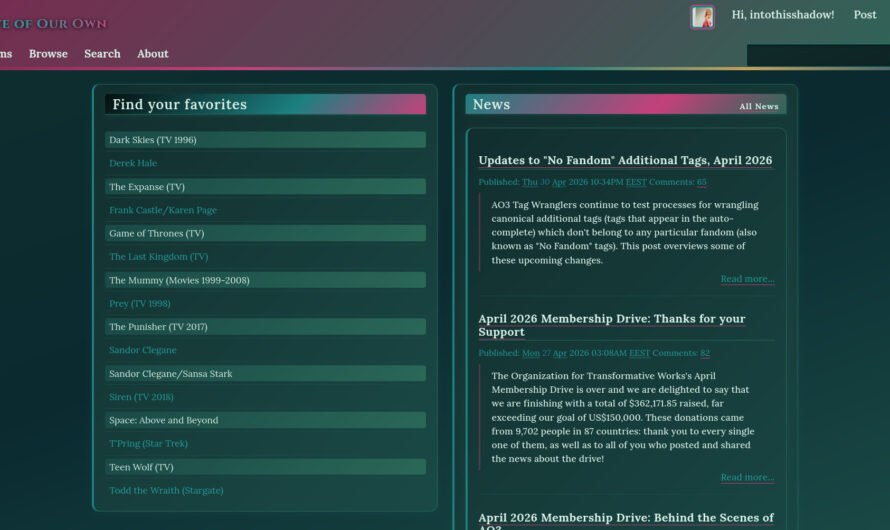Click Read more under No Fandom tags post
890x530 pixels.
[747, 279]
